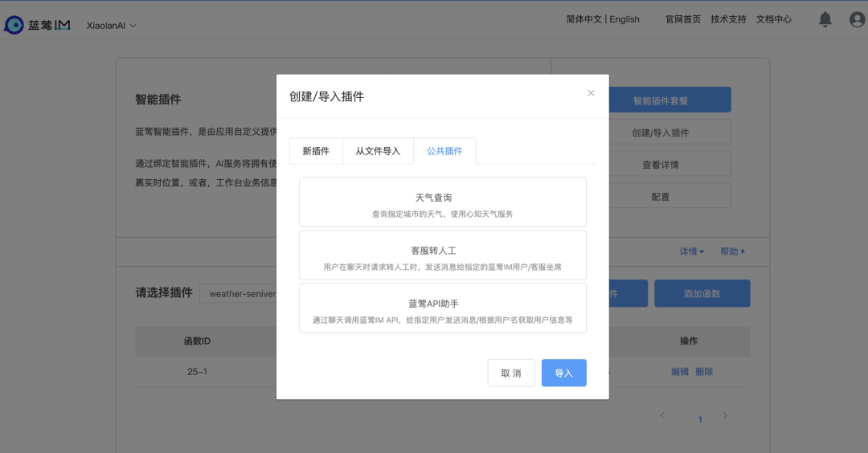
Task: Expand the XiaolanAI app dropdown
Action: tap(111, 26)
